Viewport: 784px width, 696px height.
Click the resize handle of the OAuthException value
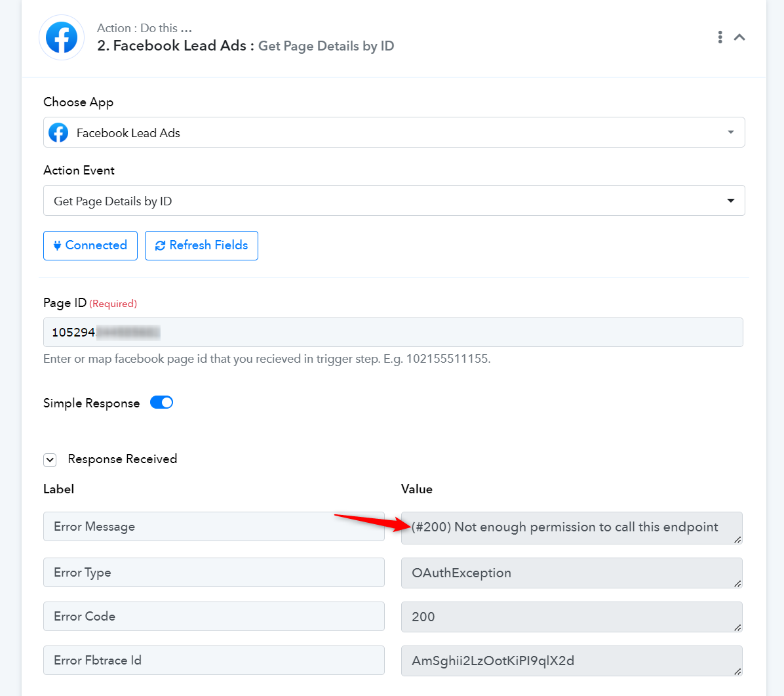(737, 583)
